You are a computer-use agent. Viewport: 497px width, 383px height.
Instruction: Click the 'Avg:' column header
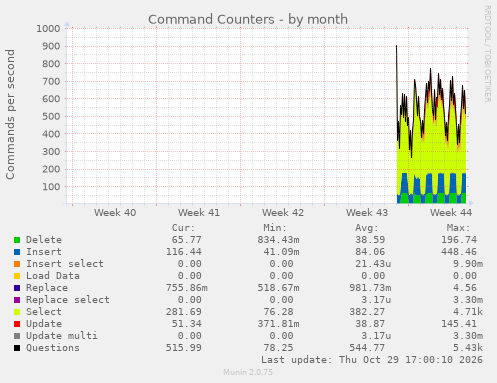[x=367, y=228]
